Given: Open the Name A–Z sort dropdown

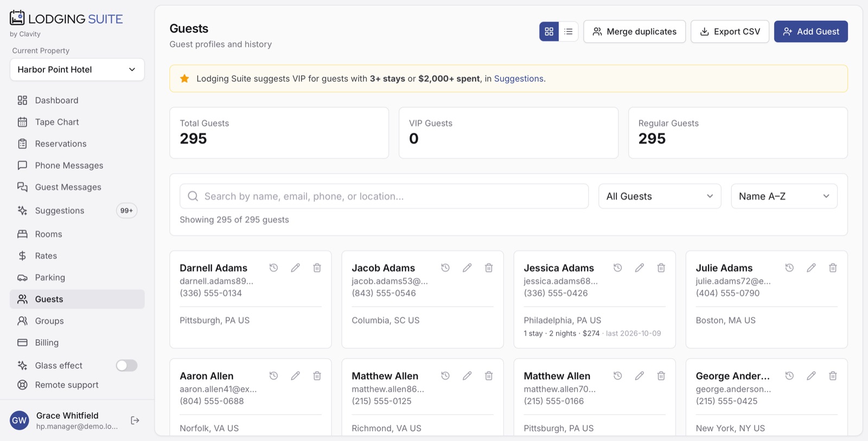Looking at the screenshot, I should (x=784, y=196).
